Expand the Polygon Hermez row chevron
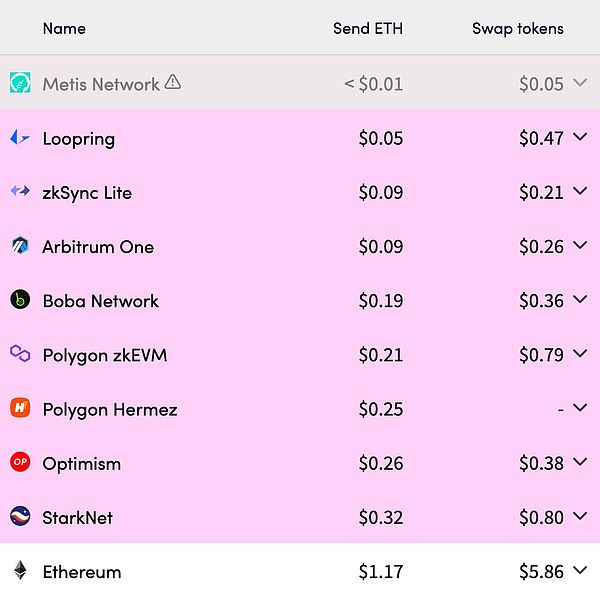Image resolution: width=600 pixels, height=597 pixels. (580, 408)
